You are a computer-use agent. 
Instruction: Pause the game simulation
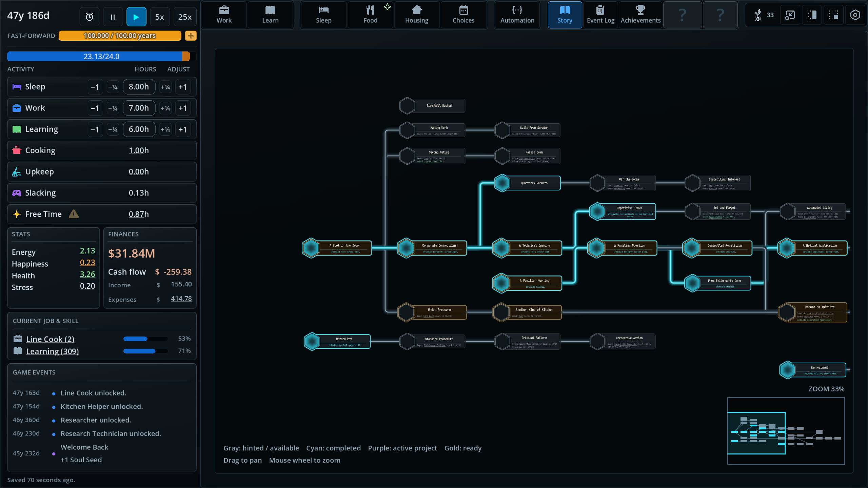coord(113,17)
